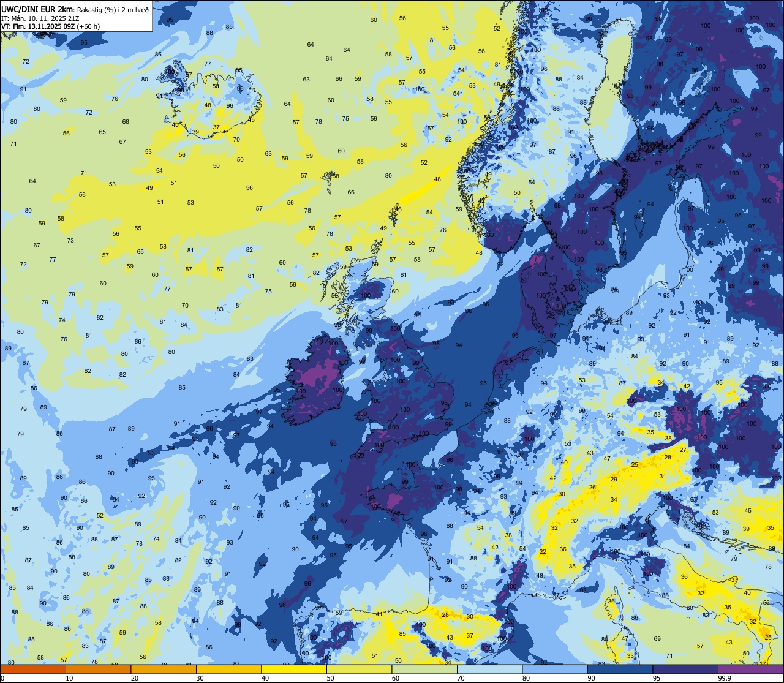Select the medium blue 80–90 legend swatch
784x683 pixels.
(x=555, y=670)
